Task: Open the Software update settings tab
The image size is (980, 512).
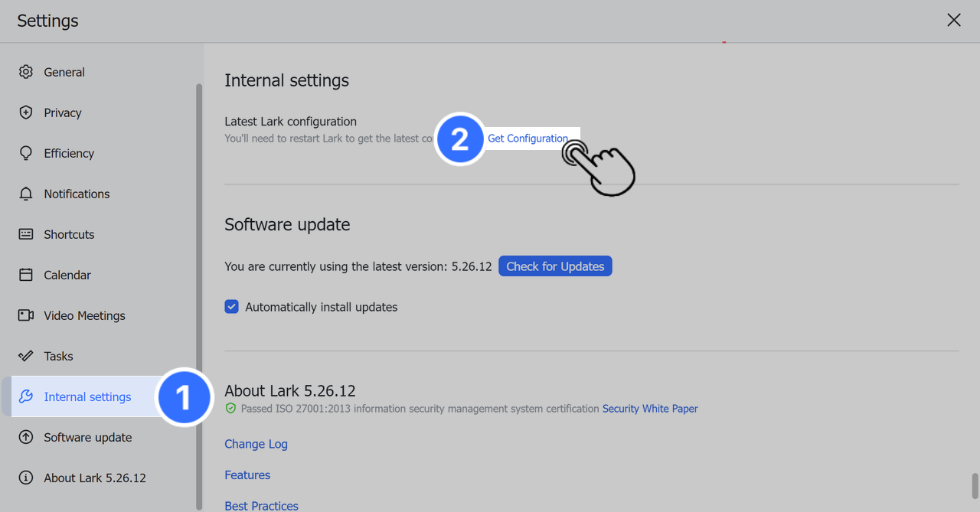Action: (x=87, y=437)
